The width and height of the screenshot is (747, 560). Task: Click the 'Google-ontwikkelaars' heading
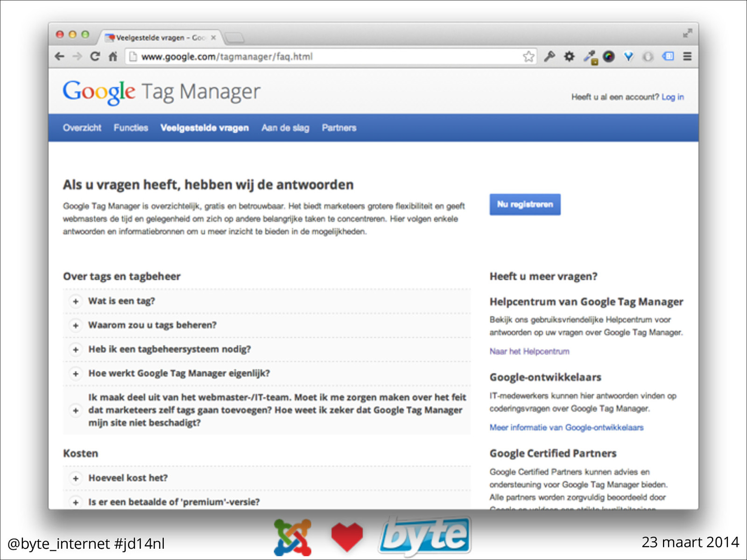(x=545, y=377)
